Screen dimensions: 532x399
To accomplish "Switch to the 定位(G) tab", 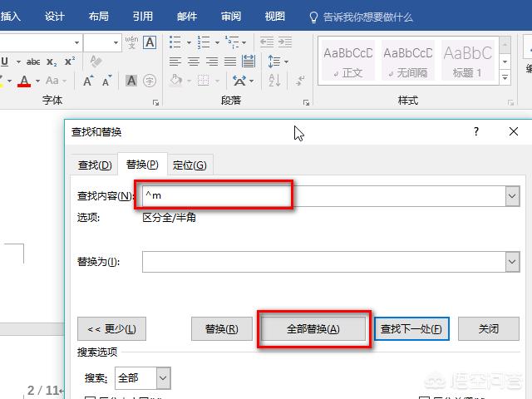I will coord(190,165).
